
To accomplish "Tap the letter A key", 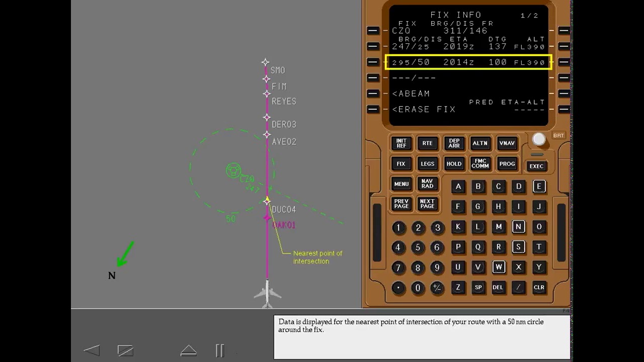I will pos(458,187).
